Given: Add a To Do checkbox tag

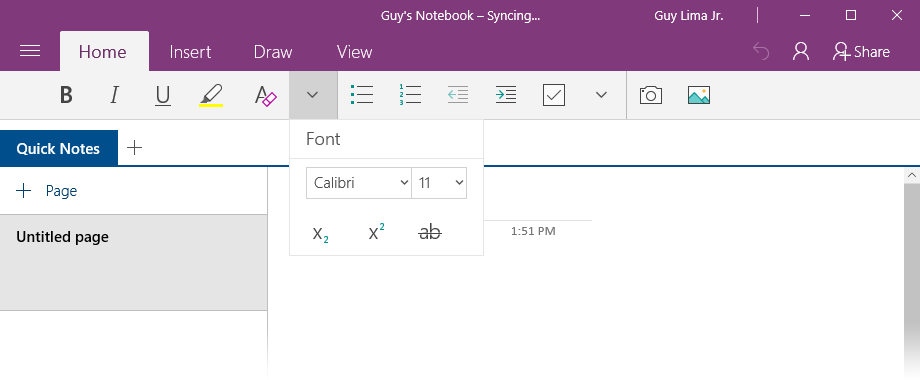Looking at the screenshot, I should [554, 95].
